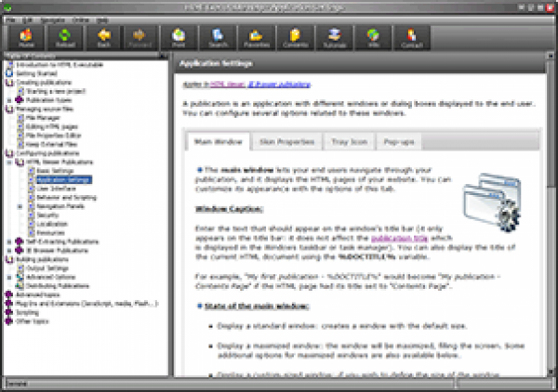The width and height of the screenshot is (558, 392).
Task: Expand the Navigation Panels node
Action: tap(20, 206)
